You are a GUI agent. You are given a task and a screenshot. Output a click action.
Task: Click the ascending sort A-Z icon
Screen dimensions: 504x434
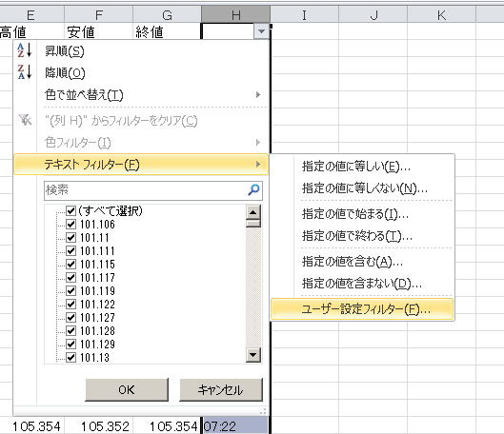coord(25,50)
